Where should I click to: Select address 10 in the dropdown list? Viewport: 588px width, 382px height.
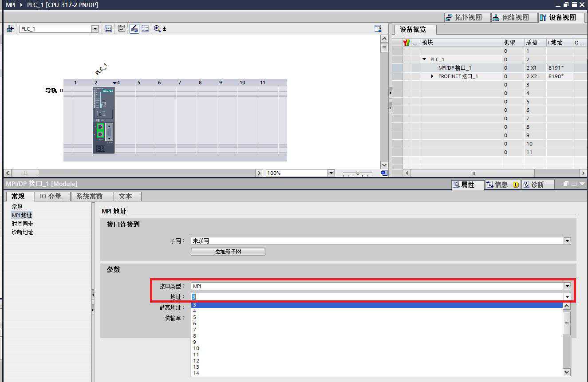(196, 348)
